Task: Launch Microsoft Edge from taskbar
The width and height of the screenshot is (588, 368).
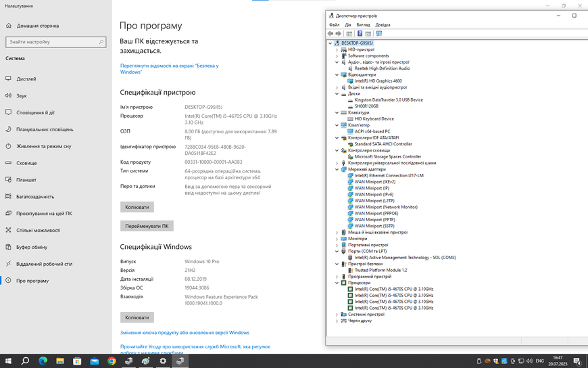Action: pyautogui.click(x=43, y=361)
